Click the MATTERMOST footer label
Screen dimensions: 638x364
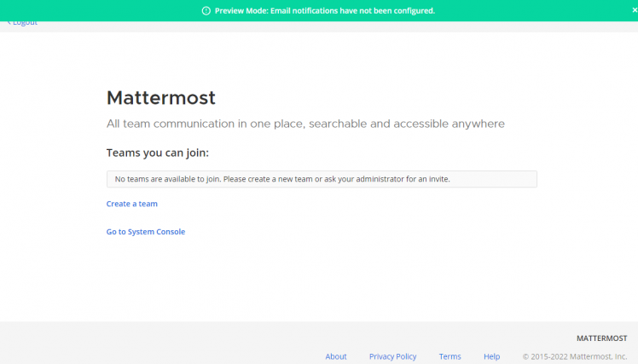(602, 338)
